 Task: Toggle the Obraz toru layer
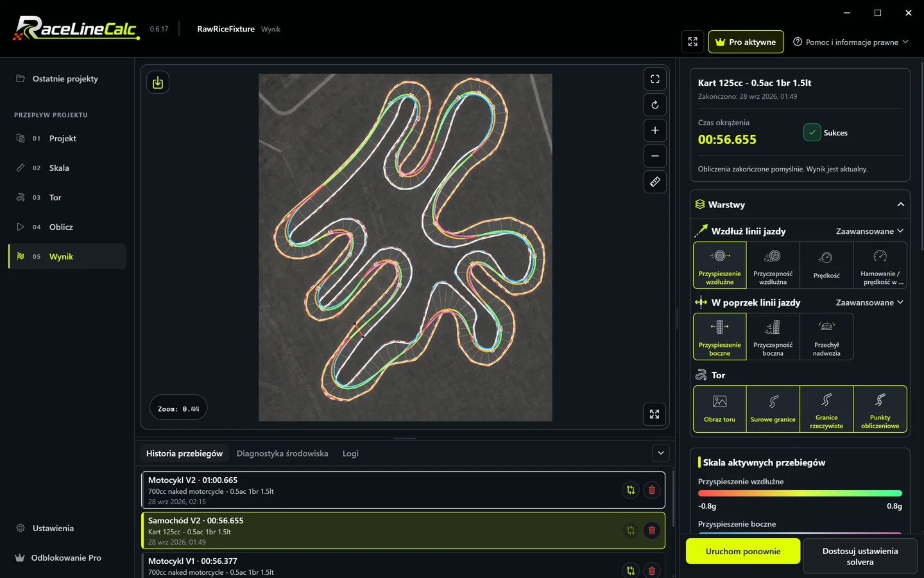[x=719, y=409]
